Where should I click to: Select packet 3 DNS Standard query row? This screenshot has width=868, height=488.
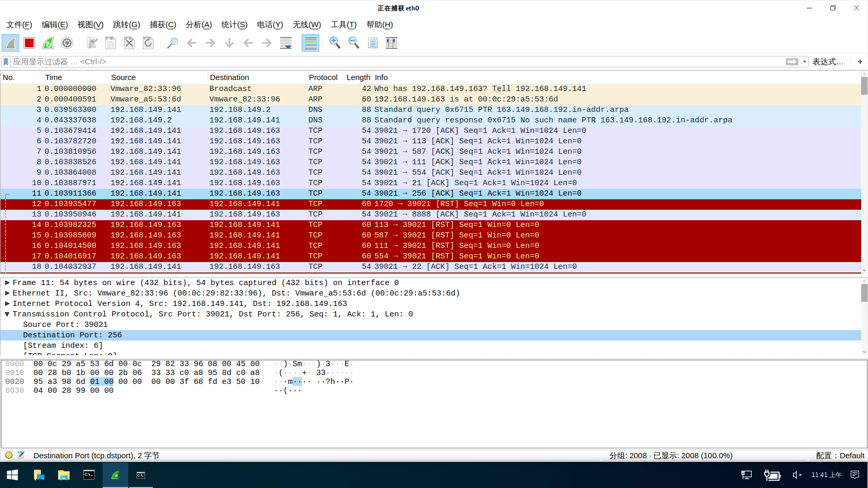click(x=430, y=109)
